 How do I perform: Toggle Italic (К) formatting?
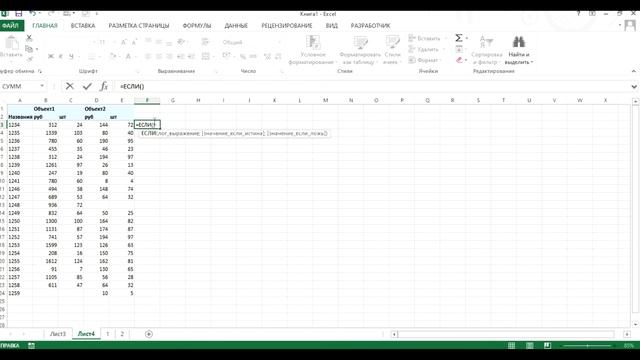pyautogui.click(x=61, y=56)
